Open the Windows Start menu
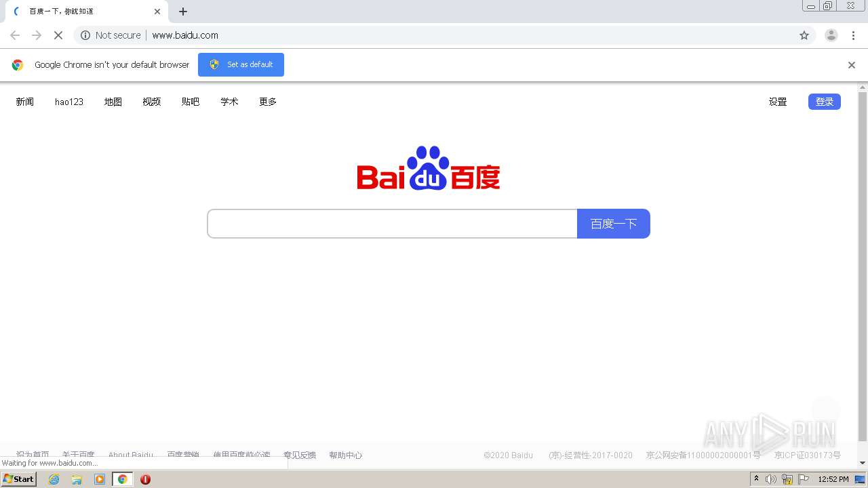Screen dimensions: 868x488 tap(19, 479)
